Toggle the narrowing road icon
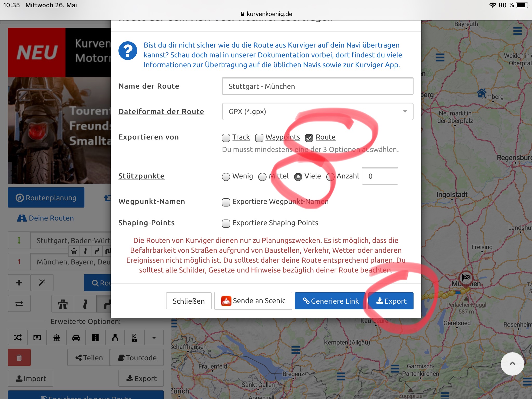Image resolution: width=532 pixels, height=399 pixels. click(x=115, y=337)
